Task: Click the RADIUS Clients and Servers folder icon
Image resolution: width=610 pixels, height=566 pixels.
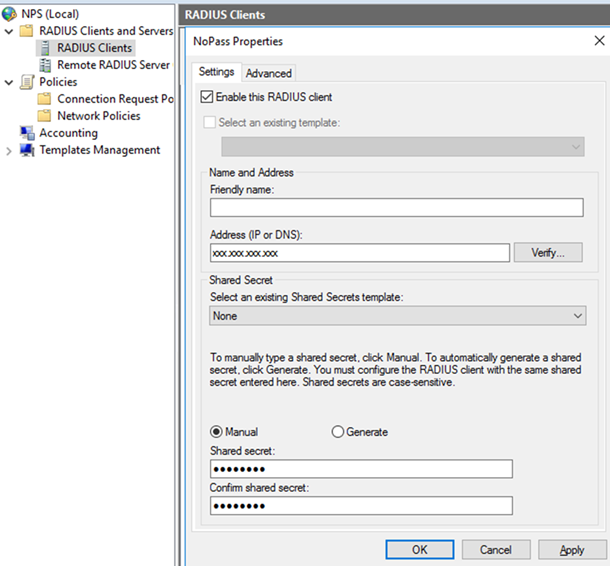Action: point(27,31)
